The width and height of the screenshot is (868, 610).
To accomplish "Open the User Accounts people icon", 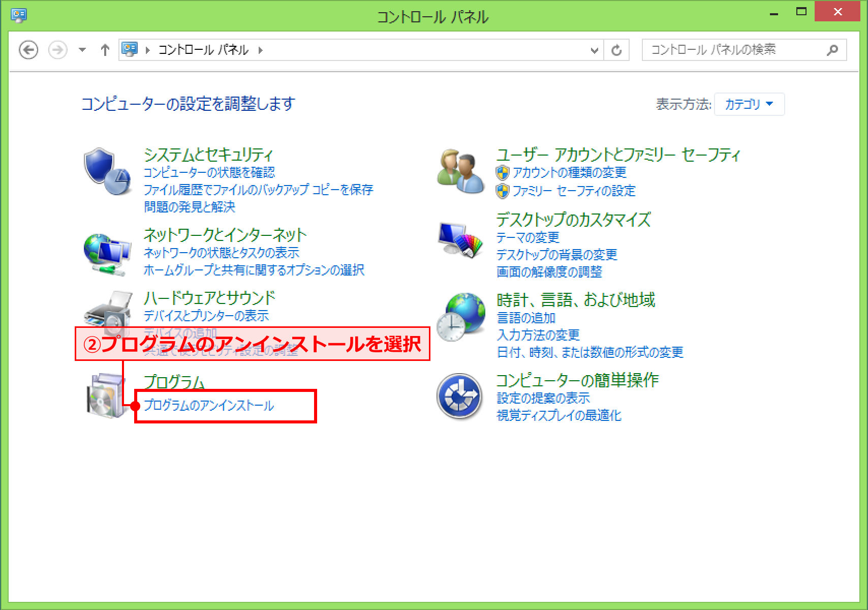I will tap(460, 171).
